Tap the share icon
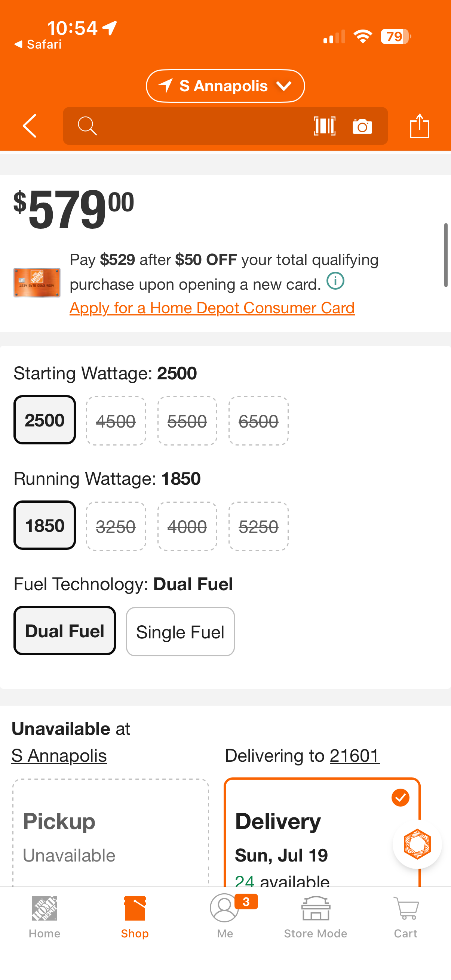Viewport: 451px width, 980px height. (x=420, y=126)
